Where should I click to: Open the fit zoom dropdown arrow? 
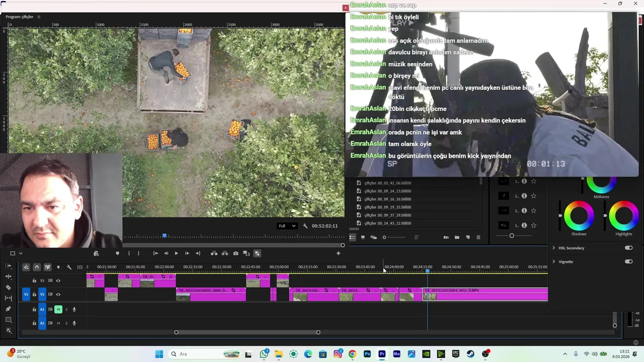click(x=21, y=253)
